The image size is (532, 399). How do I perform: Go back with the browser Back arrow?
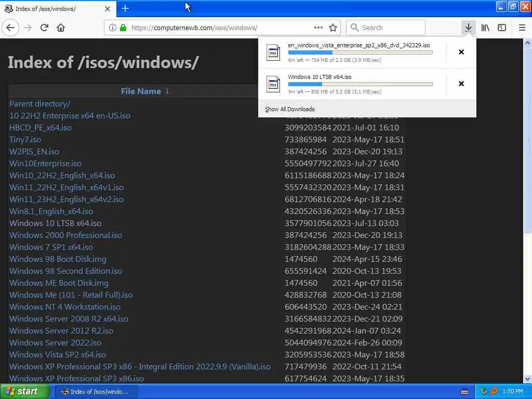[x=10, y=28]
